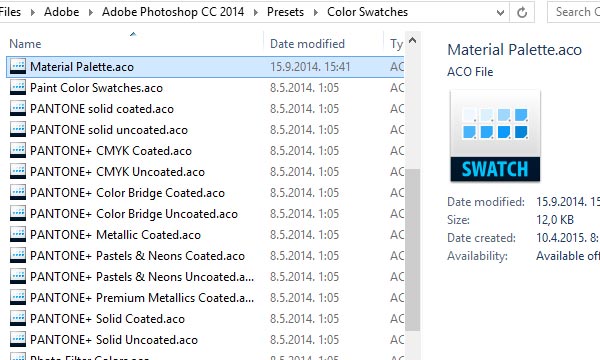The image size is (600, 360).
Task: Expand the chevron after Presets in breadcrumb
Action: point(316,12)
